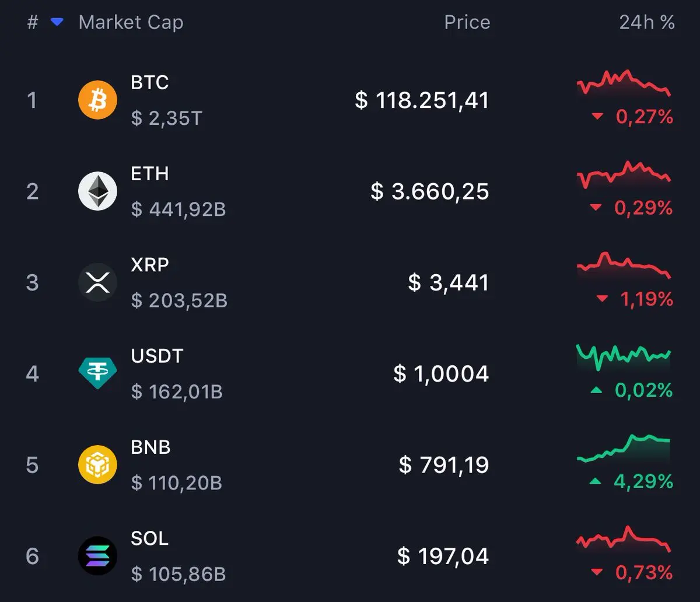The image size is (700, 602).
Task: Click the Tether USDT green icon
Action: click(x=97, y=373)
